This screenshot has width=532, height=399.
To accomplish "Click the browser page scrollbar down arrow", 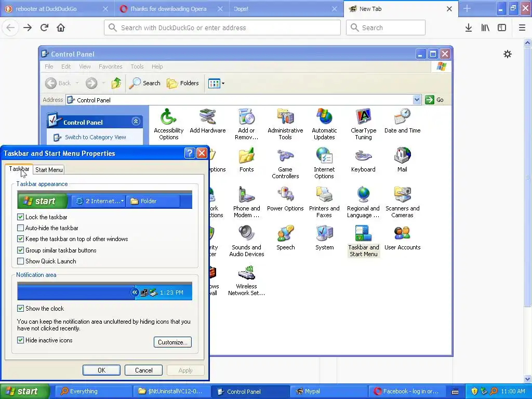I will [527, 379].
